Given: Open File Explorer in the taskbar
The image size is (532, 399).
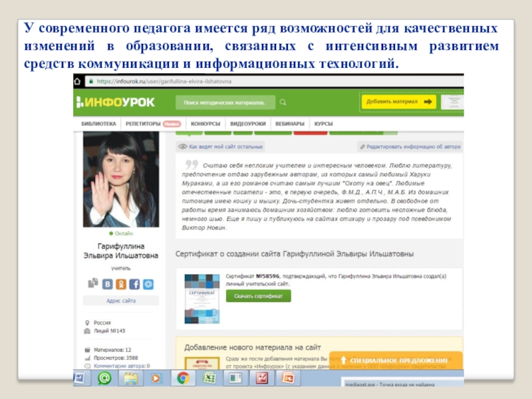Looking at the screenshot, I should coord(130,378).
